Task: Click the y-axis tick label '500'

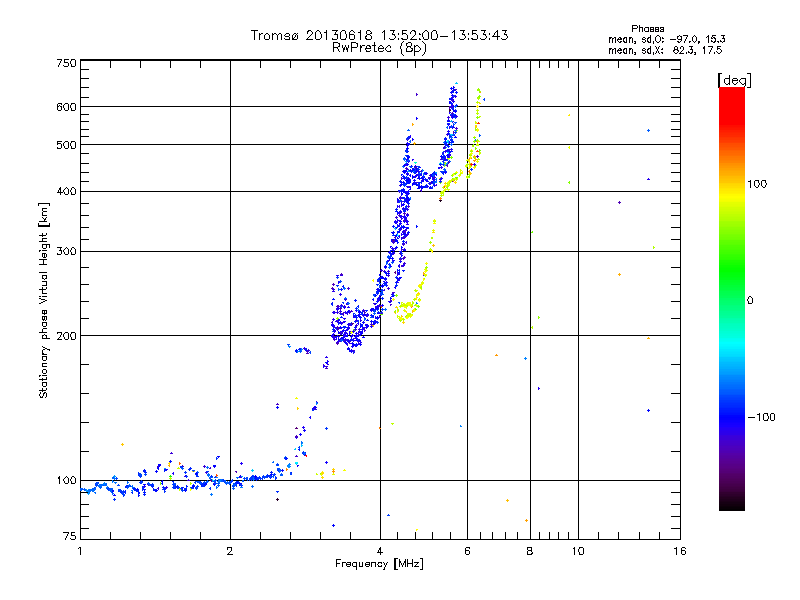Action: pyautogui.click(x=66, y=145)
